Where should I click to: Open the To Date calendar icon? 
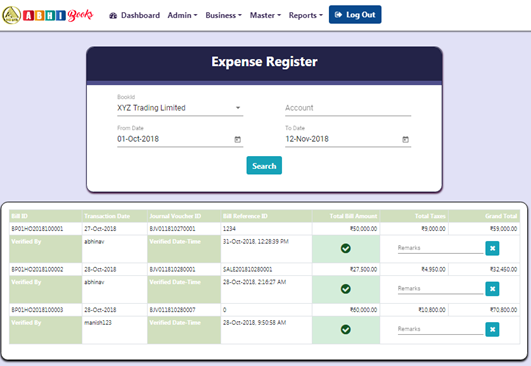pos(405,139)
